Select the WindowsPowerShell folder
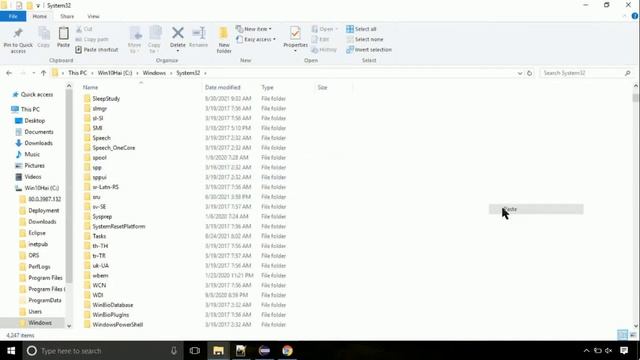 coord(118,324)
